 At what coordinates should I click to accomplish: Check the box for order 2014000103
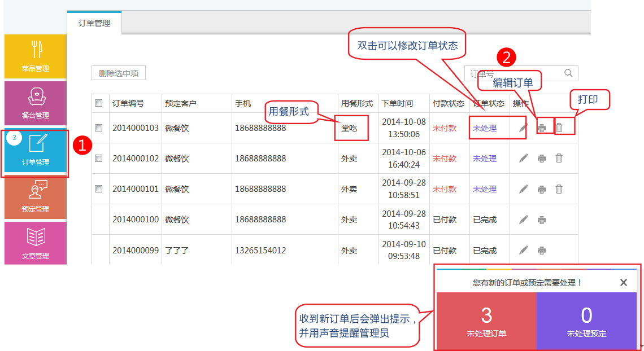click(x=99, y=128)
